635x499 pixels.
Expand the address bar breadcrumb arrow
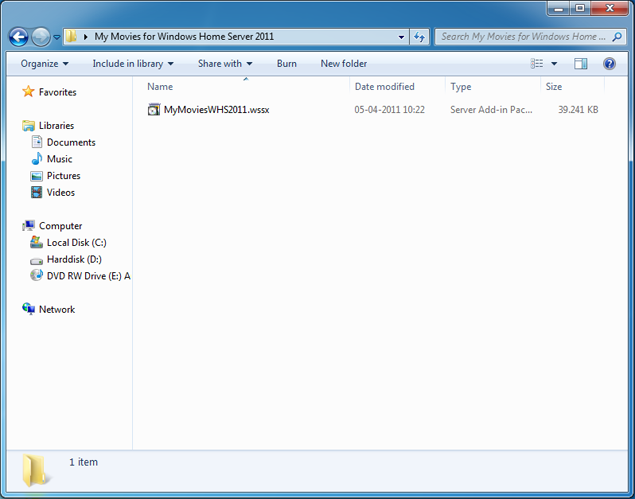85,37
